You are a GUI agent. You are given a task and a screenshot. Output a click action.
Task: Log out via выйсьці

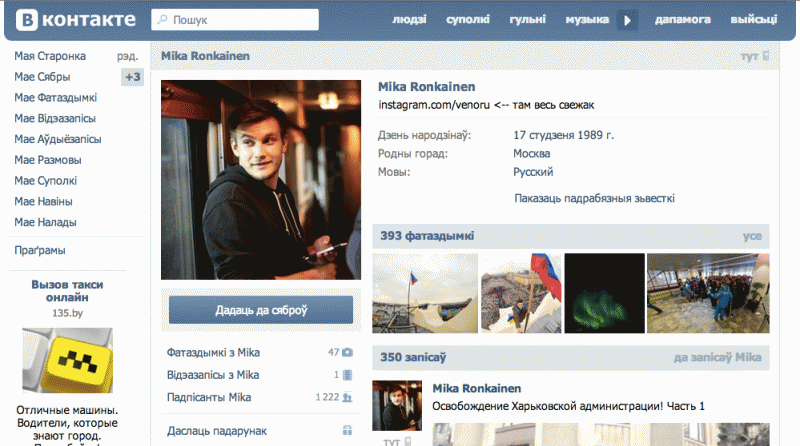[754, 19]
